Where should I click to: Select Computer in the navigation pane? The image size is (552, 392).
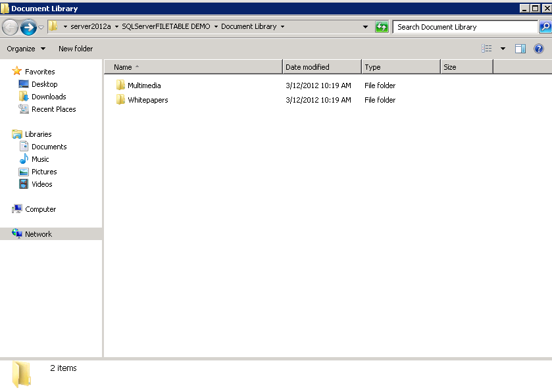point(40,209)
